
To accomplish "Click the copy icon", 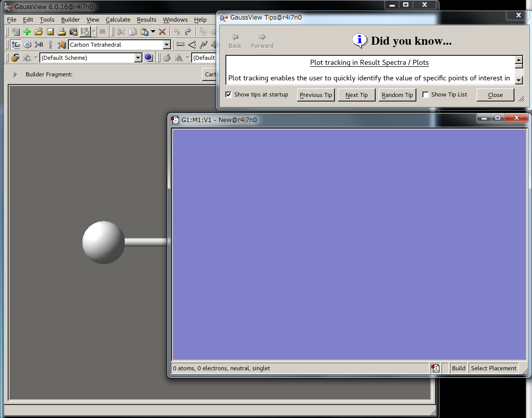I will [x=133, y=32].
